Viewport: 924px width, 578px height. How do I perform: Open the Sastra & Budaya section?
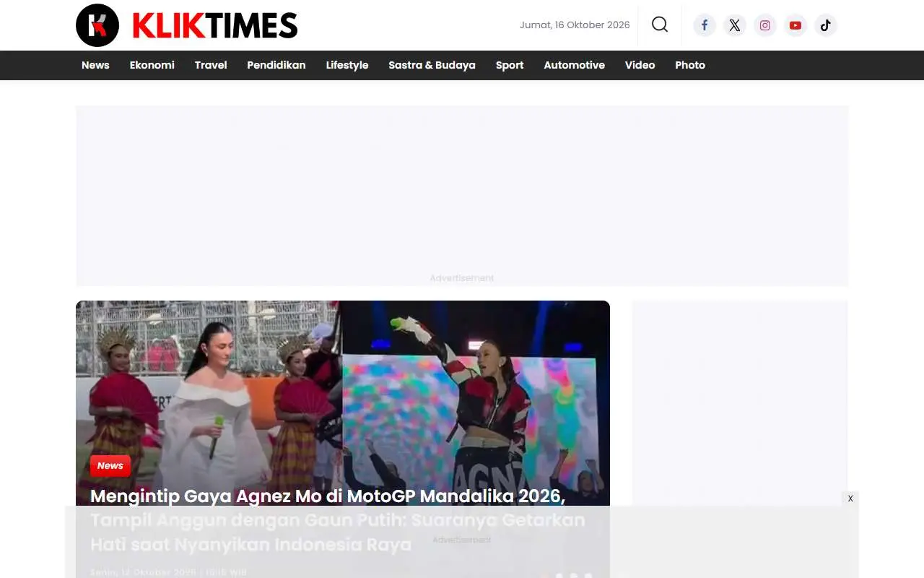[x=432, y=65]
